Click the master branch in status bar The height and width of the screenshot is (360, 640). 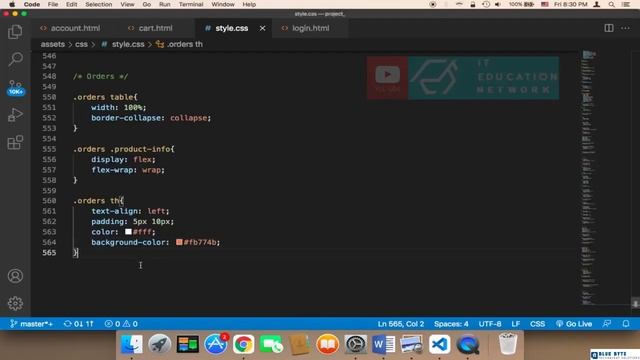tap(31, 324)
